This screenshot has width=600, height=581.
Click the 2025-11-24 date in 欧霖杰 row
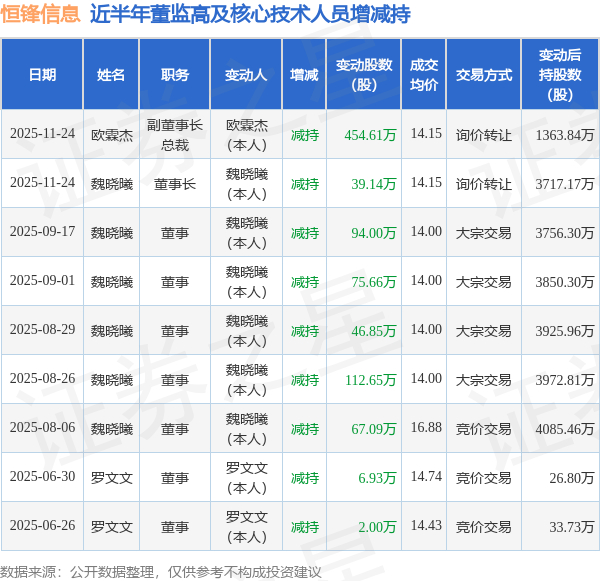[x=42, y=134]
